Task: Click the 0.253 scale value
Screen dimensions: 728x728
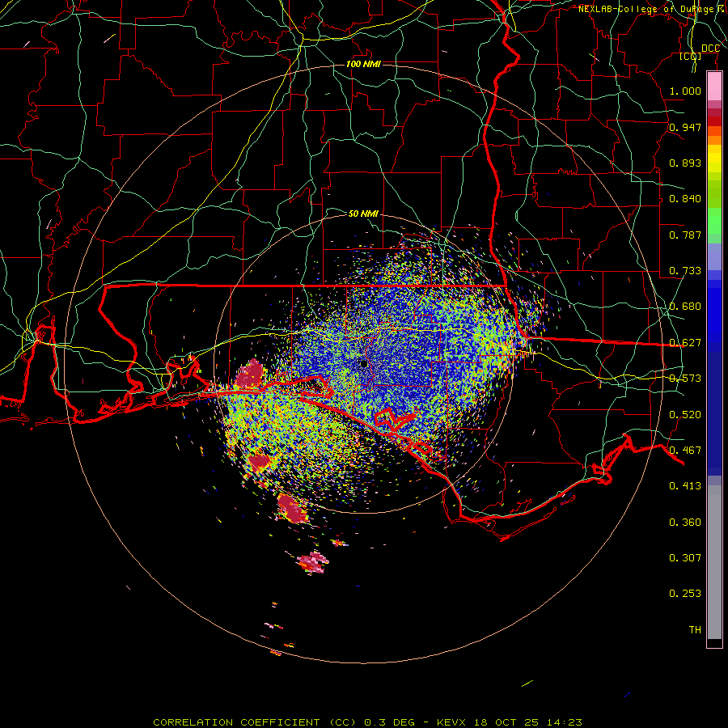Action: pyautogui.click(x=685, y=594)
